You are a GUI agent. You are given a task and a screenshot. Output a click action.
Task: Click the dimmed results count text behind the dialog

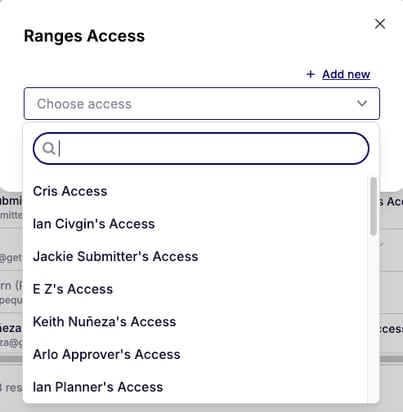11,388
